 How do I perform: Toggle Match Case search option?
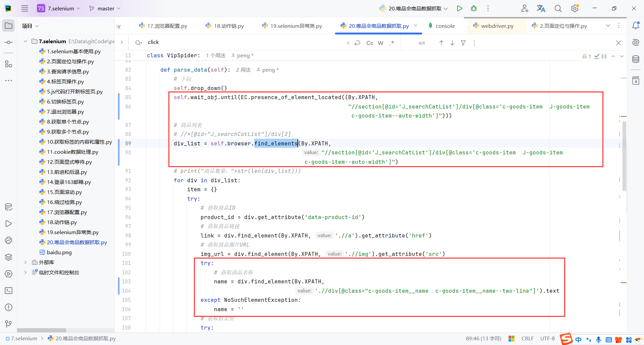tap(370, 43)
